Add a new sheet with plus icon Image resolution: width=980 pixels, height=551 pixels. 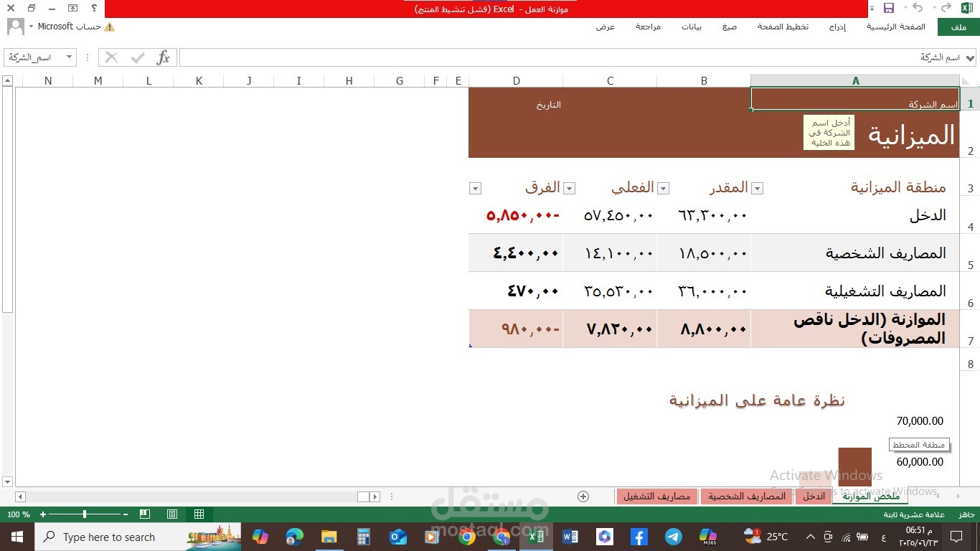click(x=583, y=496)
